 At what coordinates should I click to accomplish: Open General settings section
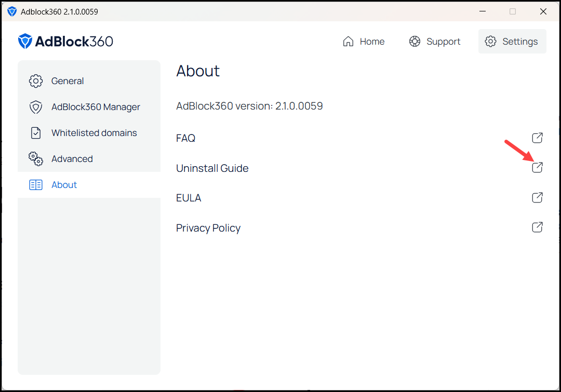click(x=89, y=81)
